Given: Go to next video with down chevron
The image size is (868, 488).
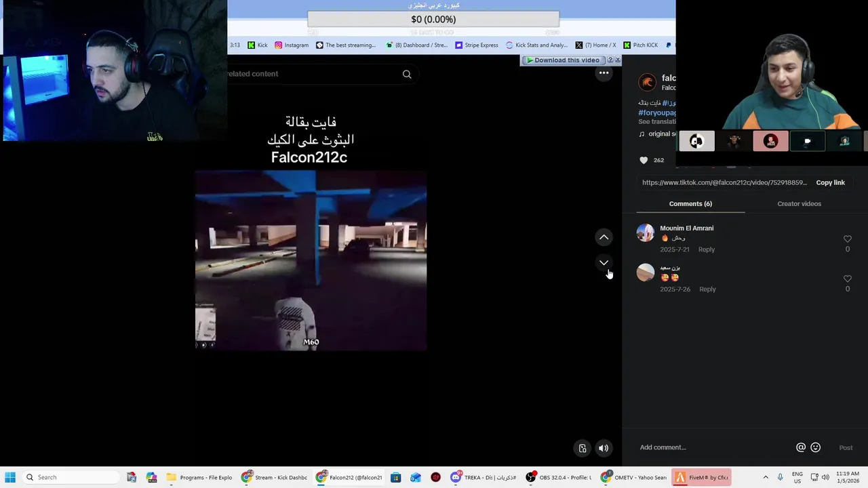Looking at the screenshot, I should coord(604,263).
